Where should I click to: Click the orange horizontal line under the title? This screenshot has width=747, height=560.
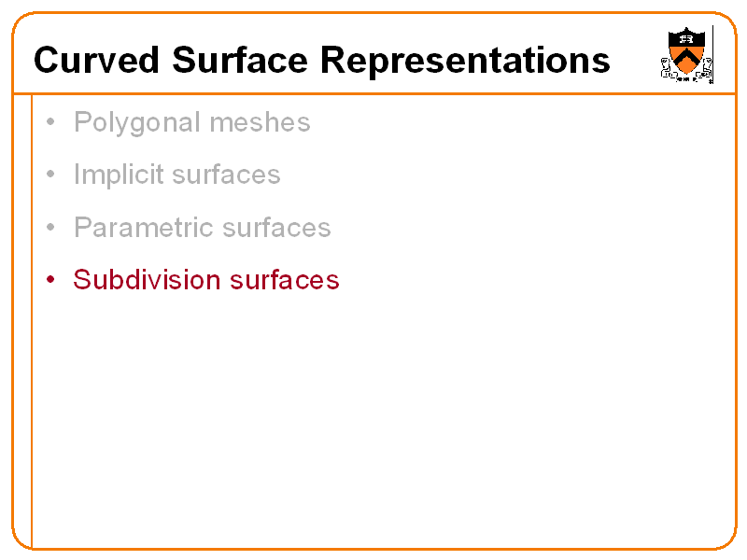click(373, 93)
